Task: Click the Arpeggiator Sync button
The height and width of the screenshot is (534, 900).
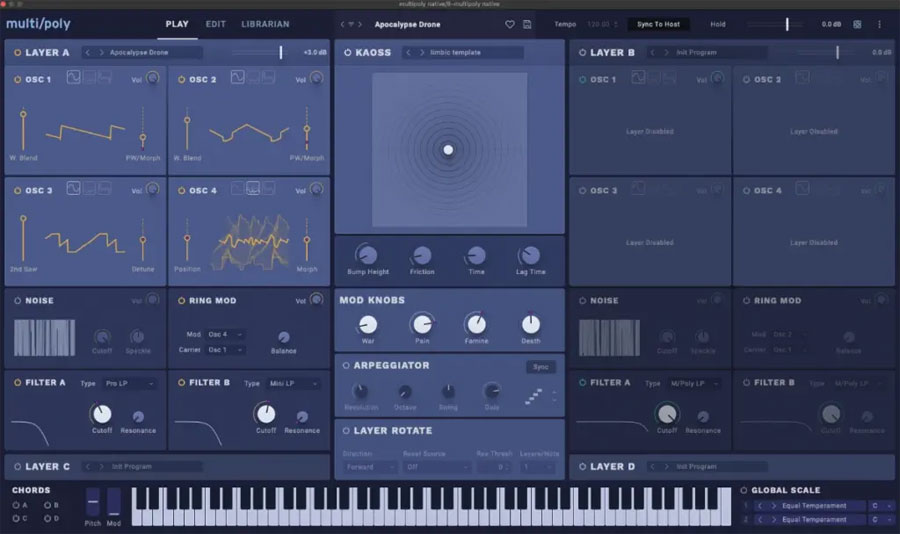Action: pyautogui.click(x=541, y=367)
